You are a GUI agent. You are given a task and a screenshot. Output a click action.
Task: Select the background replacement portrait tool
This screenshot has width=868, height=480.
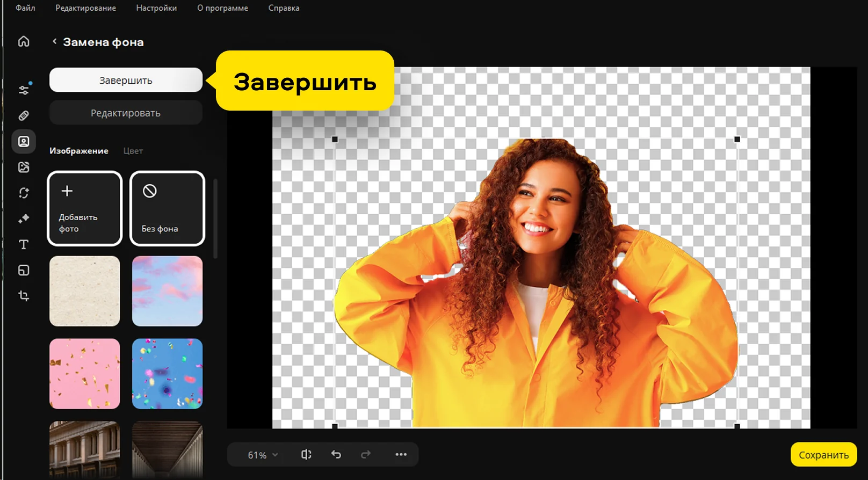24,141
